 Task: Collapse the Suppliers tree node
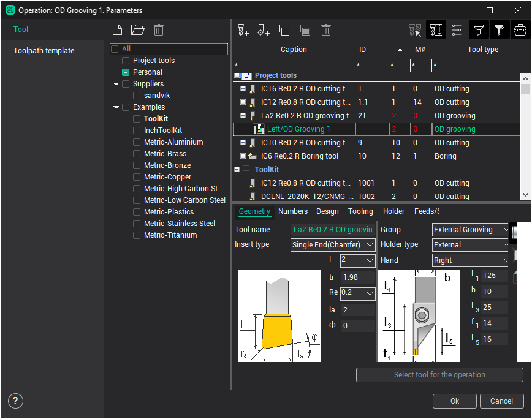pos(116,84)
